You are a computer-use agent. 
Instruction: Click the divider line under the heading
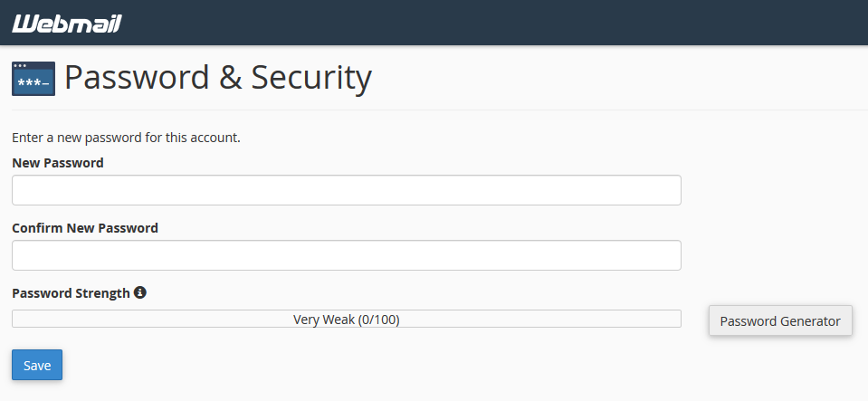440,110
